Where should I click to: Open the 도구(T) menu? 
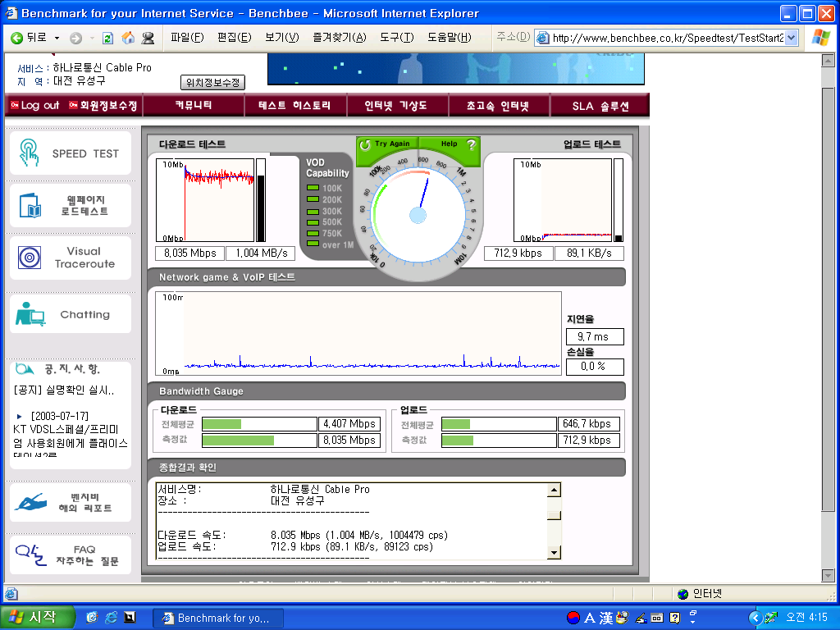pos(396,38)
